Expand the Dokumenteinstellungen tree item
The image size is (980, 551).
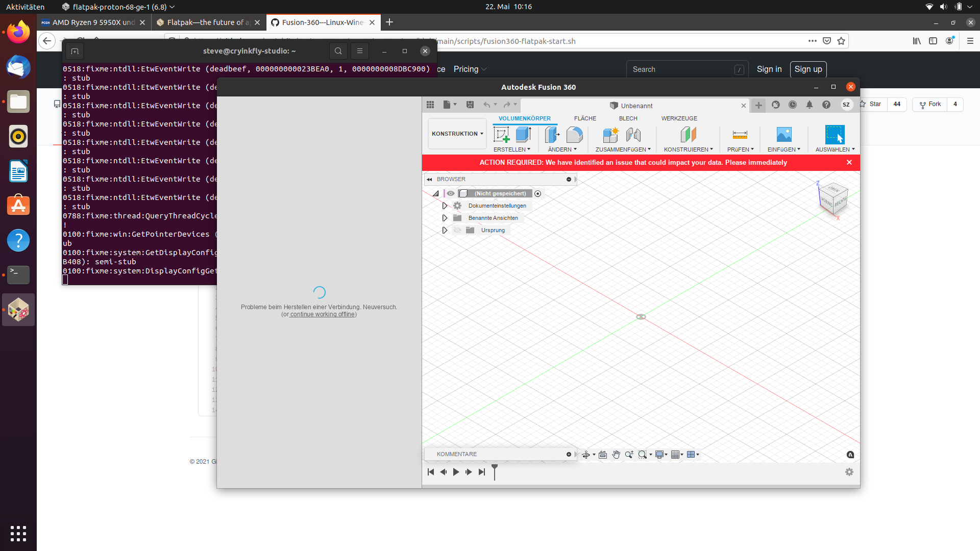(x=445, y=206)
